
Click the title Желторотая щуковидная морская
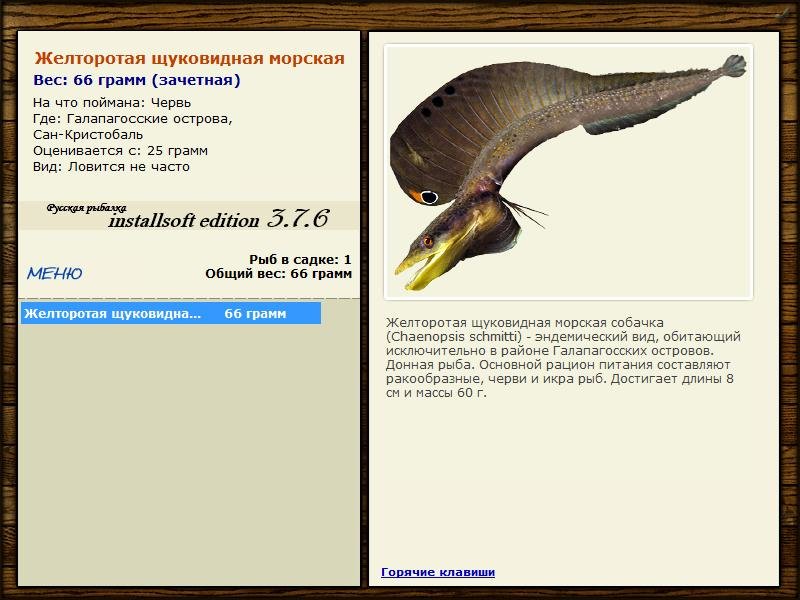(x=189, y=58)
